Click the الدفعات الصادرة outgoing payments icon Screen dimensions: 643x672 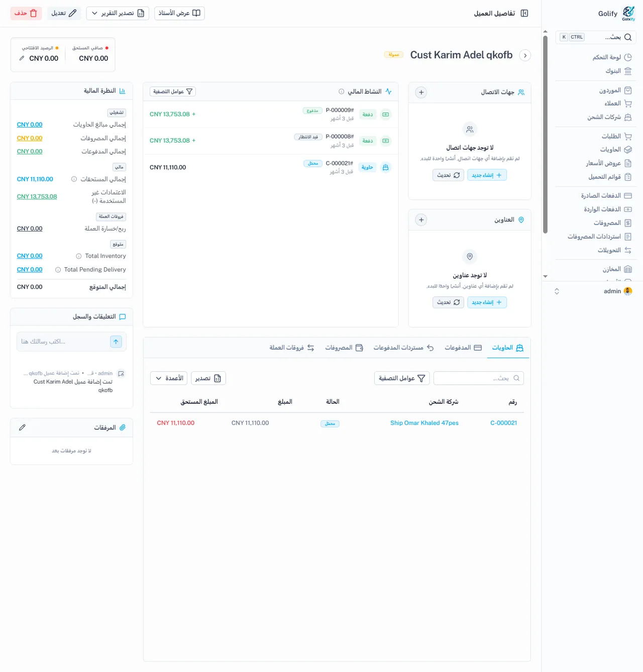point(628,196)
